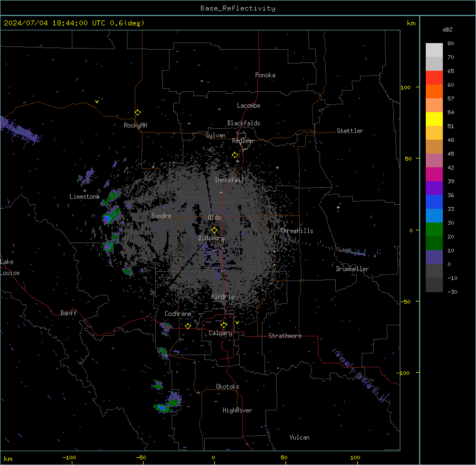Click the Stettler city label

(x=350, y=131)
